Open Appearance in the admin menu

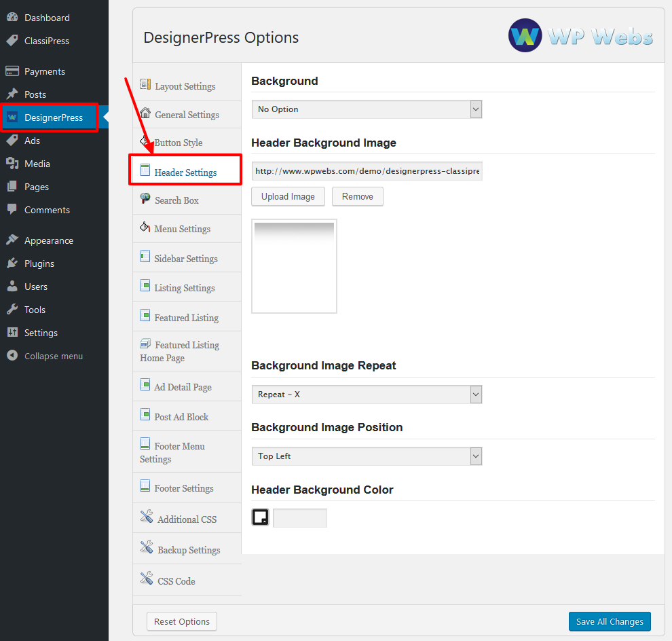coord(48,240)
